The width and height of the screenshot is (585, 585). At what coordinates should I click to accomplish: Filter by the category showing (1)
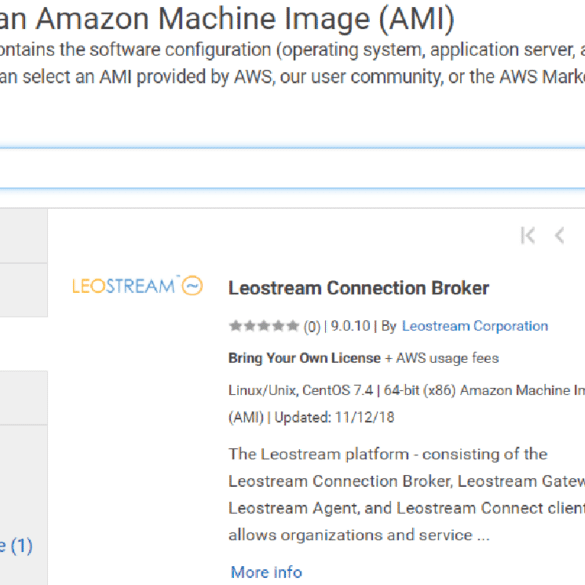pyautogui.click(x=16, y=546)
